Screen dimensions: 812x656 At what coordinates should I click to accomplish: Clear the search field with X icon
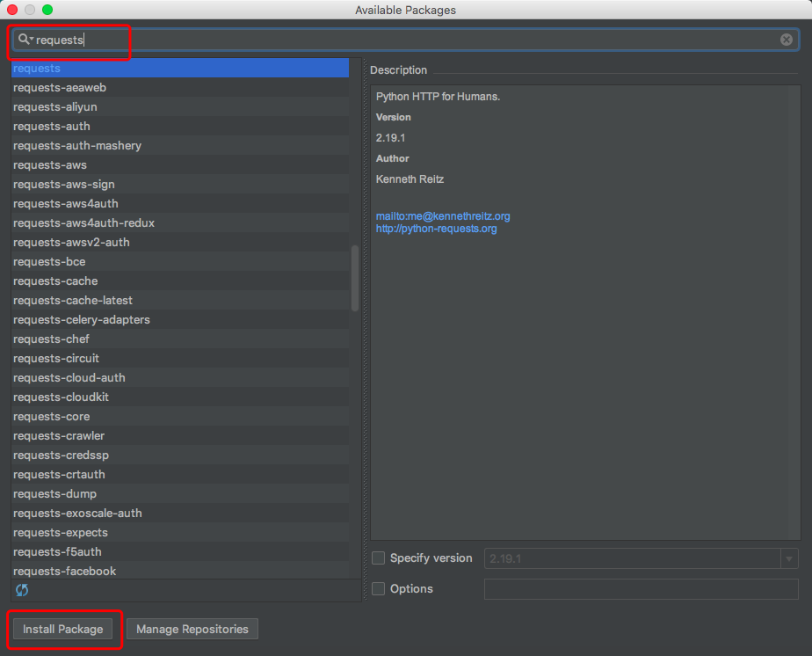[x=787, y=40]
